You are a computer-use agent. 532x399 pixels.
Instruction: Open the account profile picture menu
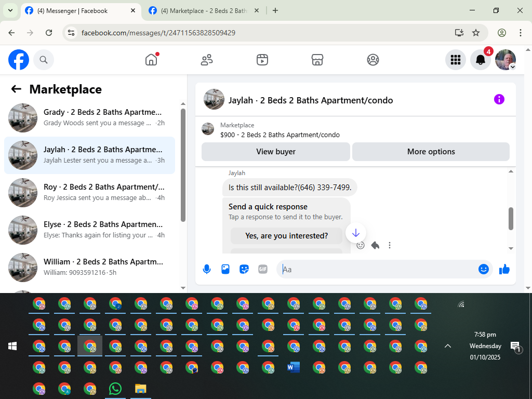pos(506,60)
